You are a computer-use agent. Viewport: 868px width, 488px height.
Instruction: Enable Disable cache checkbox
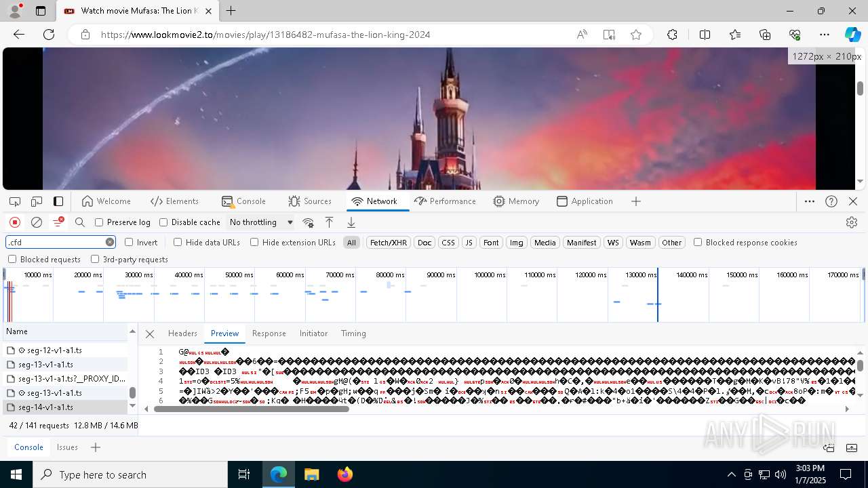(x=163, y=222)
